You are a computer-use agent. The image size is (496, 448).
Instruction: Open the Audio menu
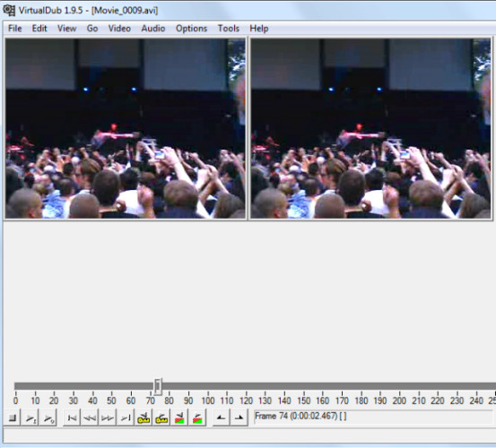point(153,29)
